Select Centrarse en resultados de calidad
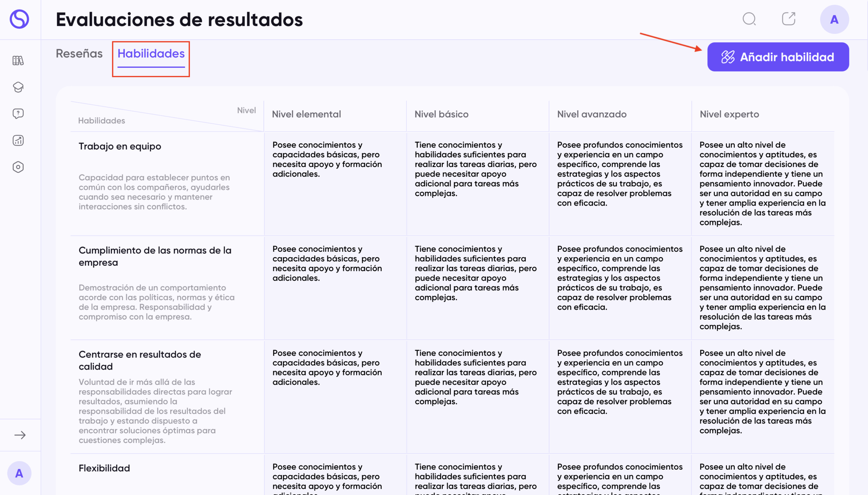This screenshot has width=868, height=495. click(x=139, y=360)
